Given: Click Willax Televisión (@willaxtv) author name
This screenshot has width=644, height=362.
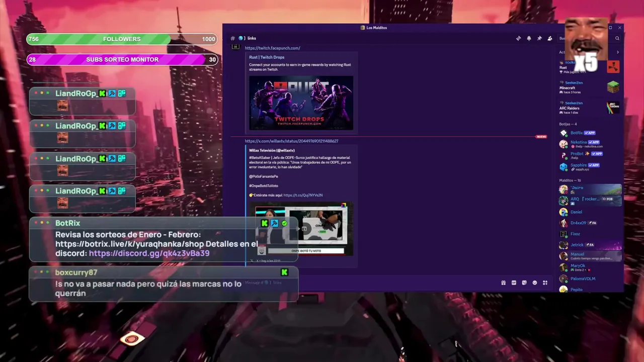Looking at the screenshot, I should point(272,150).
